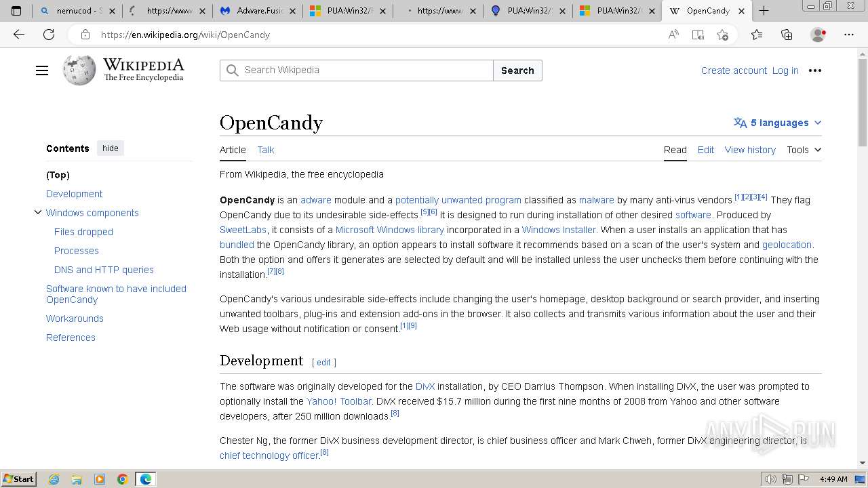Screen dimensions: 868x488
Task: Expand the Tools dropdown
Action: (x=804, y=150)
